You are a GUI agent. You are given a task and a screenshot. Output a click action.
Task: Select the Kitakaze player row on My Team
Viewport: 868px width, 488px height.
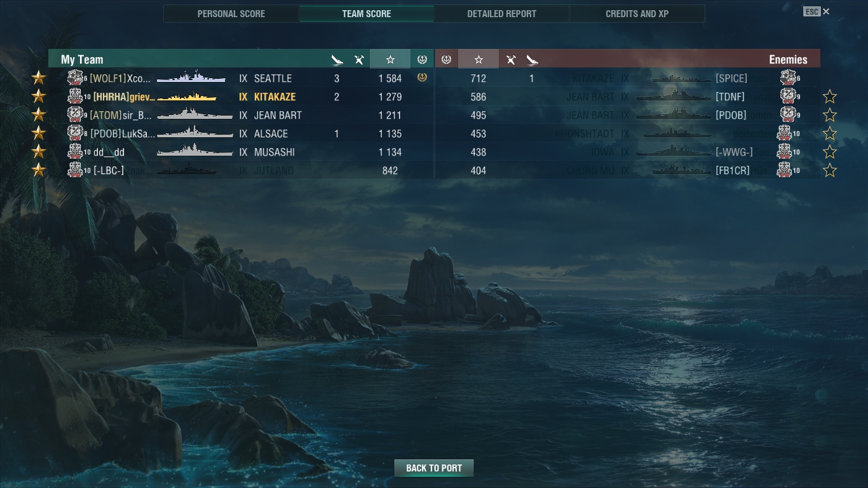[241, 97]
